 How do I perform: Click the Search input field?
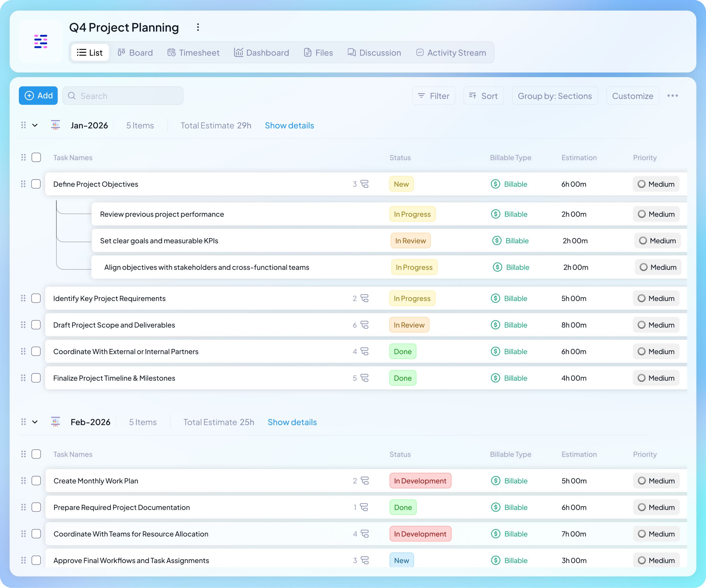(x=123, y=96)
